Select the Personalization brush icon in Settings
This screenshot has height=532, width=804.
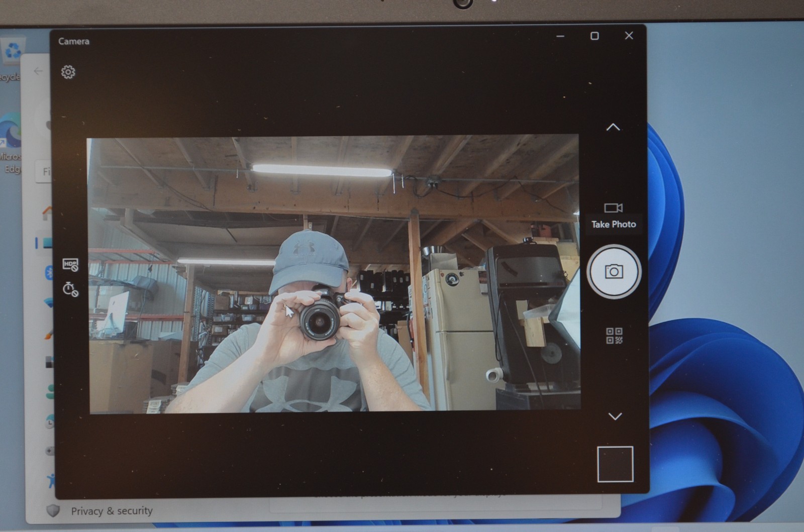[x=49, y=333]
